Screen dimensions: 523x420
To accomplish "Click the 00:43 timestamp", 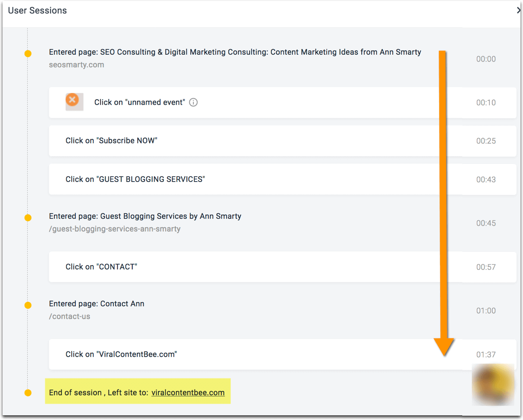I will tap(486, 179).
